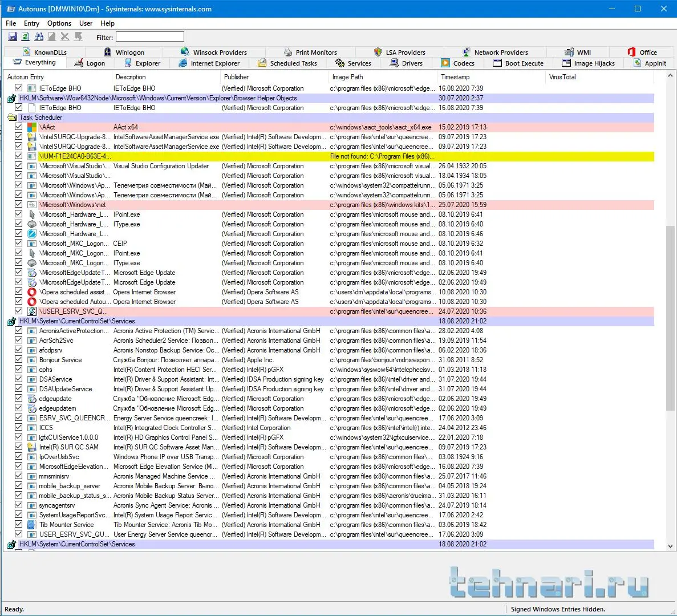Screen dimensions: 677x616
Task: Open the Options menu
Action: pyautogui.click(x=59, y=23)
